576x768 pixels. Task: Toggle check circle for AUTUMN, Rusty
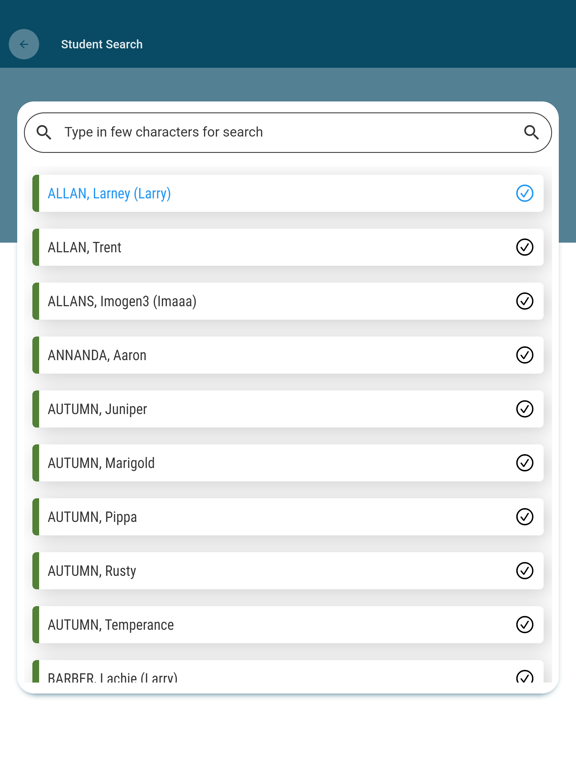(x=525, y=571)
